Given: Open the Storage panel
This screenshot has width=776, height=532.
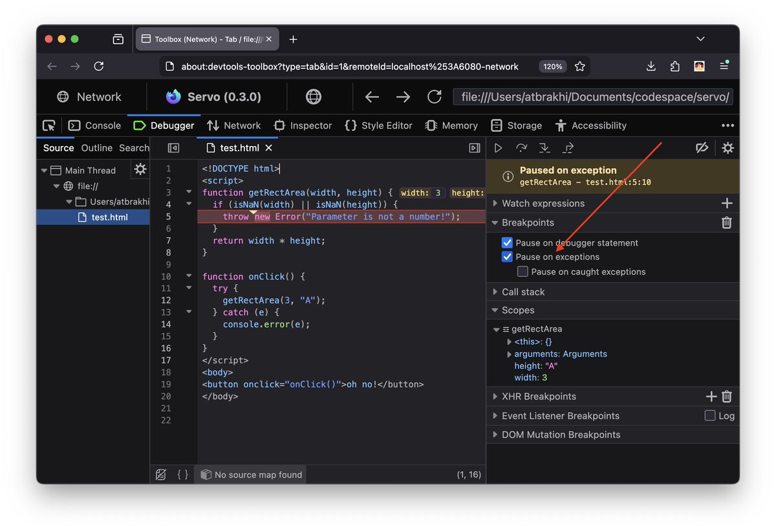Looking at the screenshot, I should [516, 125].
